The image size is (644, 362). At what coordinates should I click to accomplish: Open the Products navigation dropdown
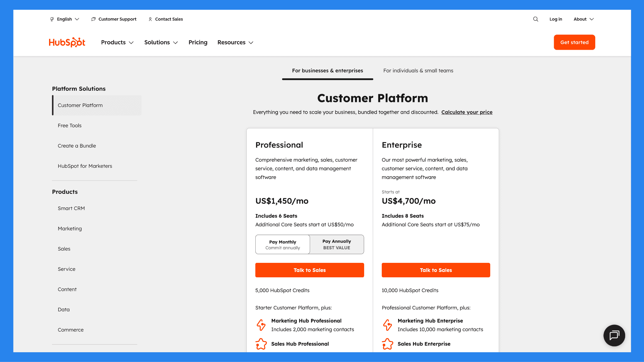[117, 42]
